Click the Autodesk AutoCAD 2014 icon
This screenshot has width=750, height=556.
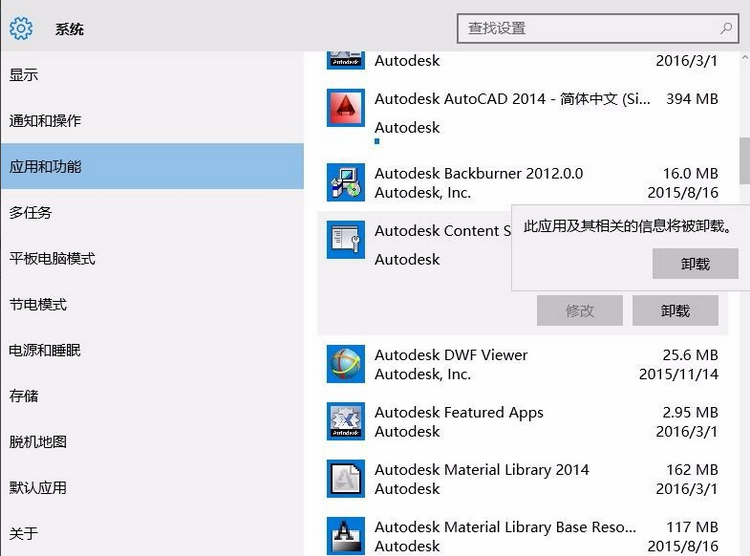[346, 108]
